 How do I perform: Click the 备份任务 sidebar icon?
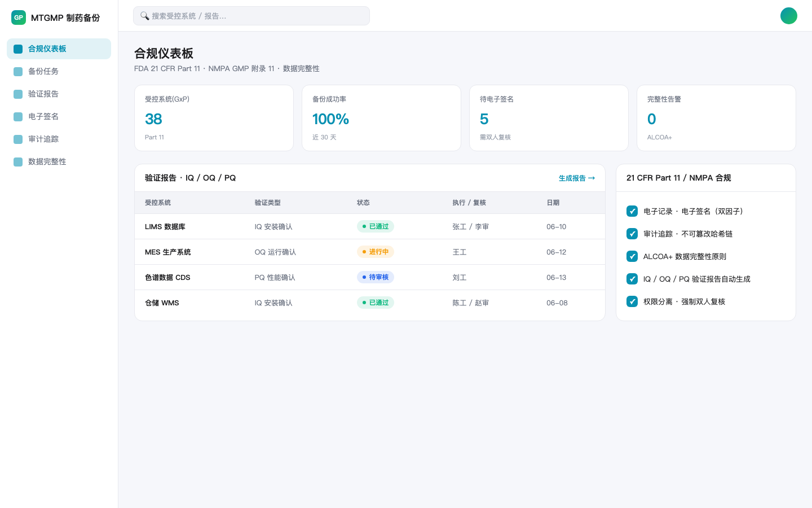(x=18, y=72)
